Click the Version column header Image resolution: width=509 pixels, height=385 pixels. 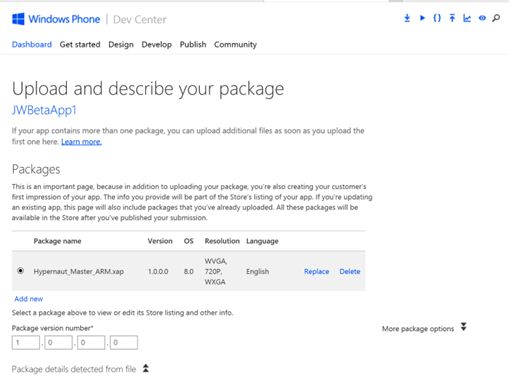[160, 241]
